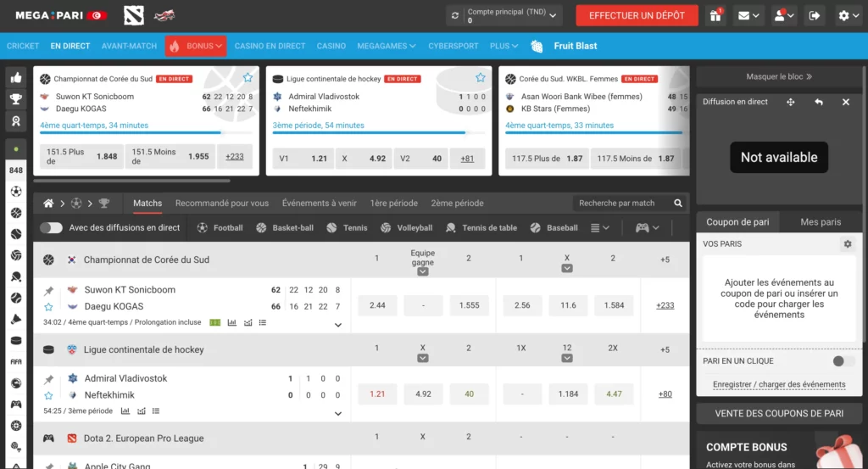Viewport: 868px width, 469px height.
Task: Favorite the Championnat de Corée du Sud card
Action: tap(248, 77)
